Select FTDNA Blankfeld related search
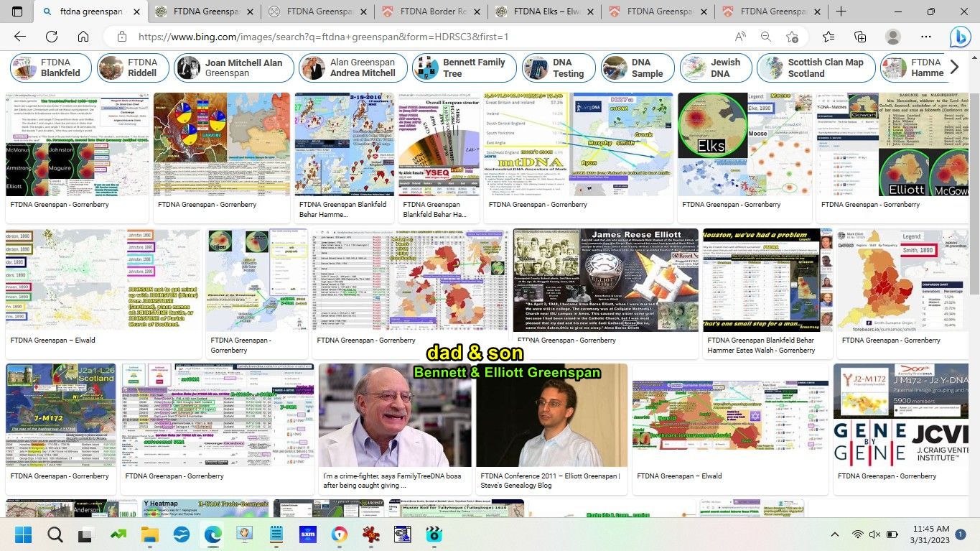Image resolution: width=980 pixels, height=551 pixels. coord(51,68)
